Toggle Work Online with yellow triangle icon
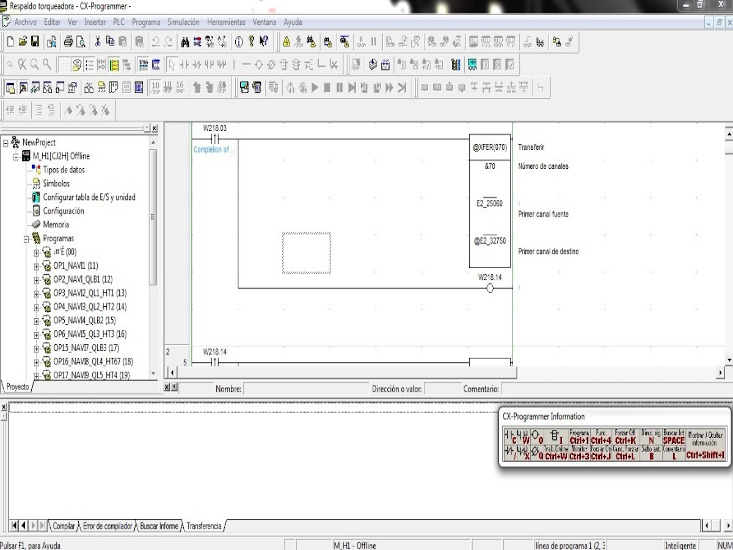The image size is (733, 550). coord(287,42)
